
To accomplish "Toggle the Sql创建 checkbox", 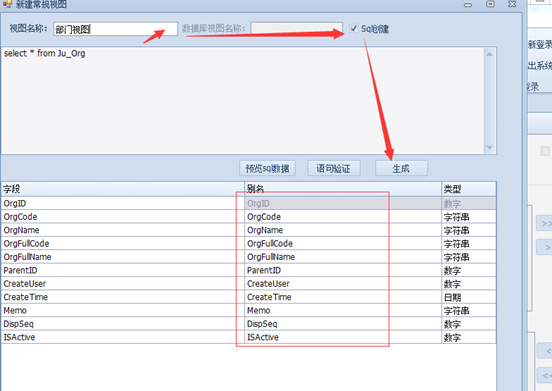I will 354,29.
